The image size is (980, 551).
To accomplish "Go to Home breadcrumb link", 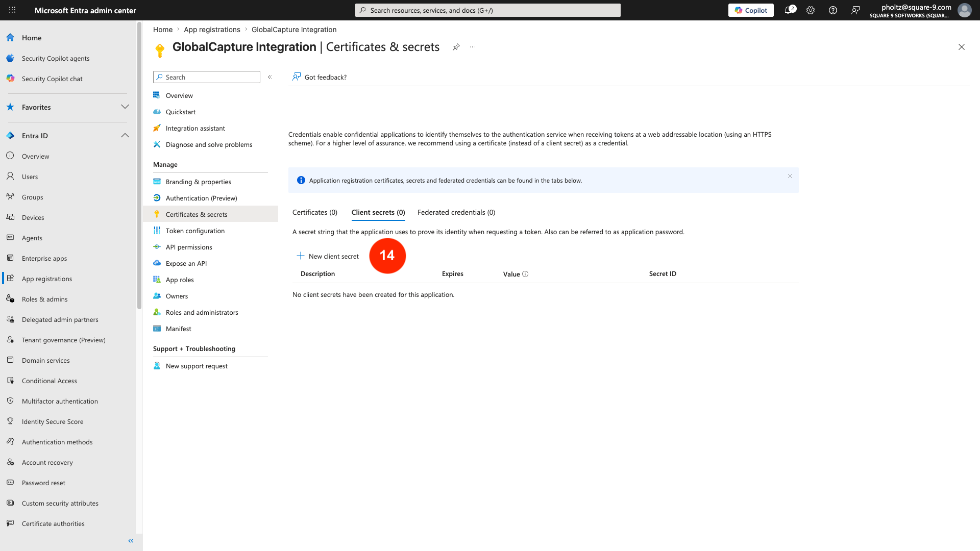I will pos(163,30).
